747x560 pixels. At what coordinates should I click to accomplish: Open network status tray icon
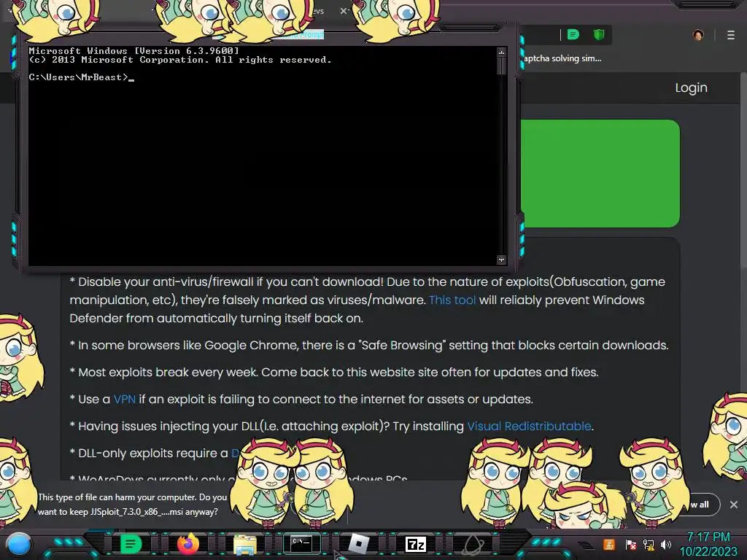[x=649, y=544]
